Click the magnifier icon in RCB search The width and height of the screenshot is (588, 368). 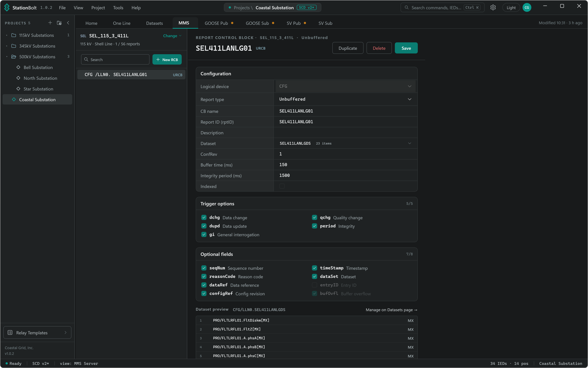tap(86, 59)
